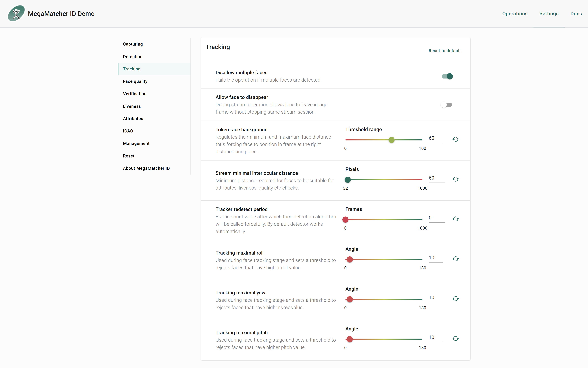The width and height of the screenshot is (588, 368).
Task: Click the Token face background label
Action: (x=241, y=130)
